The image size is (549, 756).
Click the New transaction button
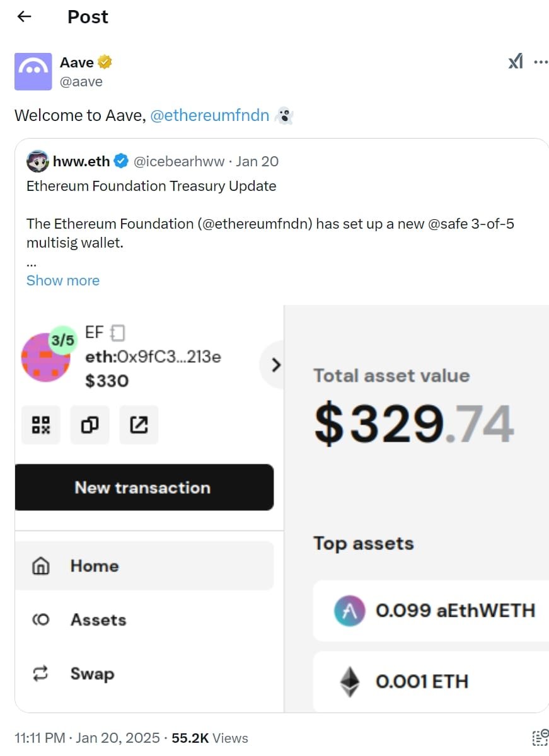click(x=144, y=488)
